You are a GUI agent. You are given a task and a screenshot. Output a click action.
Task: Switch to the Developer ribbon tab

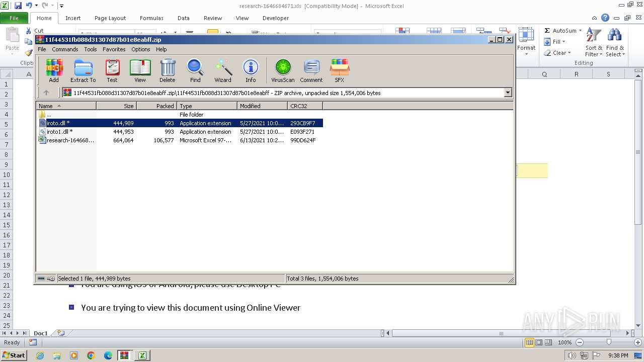pos(276,18)
